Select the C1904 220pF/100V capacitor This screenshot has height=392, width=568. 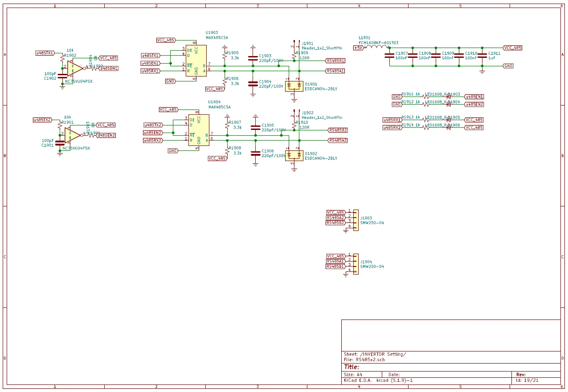pos(253,83)
